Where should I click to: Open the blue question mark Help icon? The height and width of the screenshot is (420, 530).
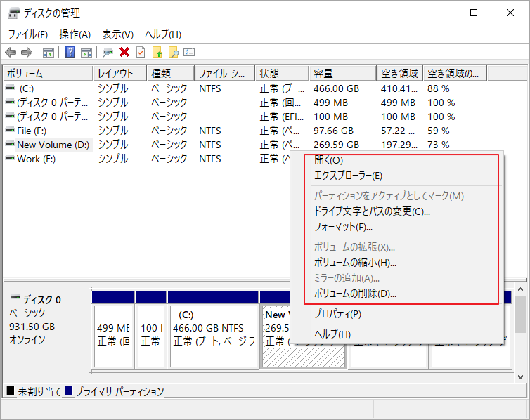70,52
